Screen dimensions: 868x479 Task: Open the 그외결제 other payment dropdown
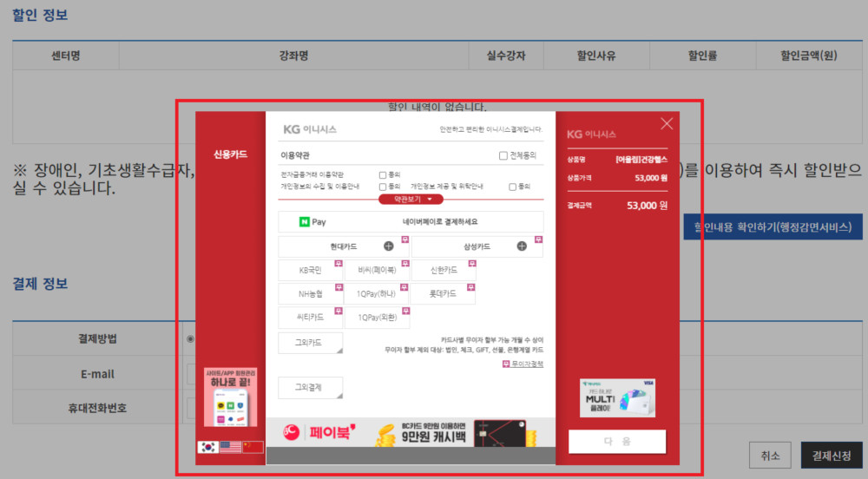(x=310, y=388)
